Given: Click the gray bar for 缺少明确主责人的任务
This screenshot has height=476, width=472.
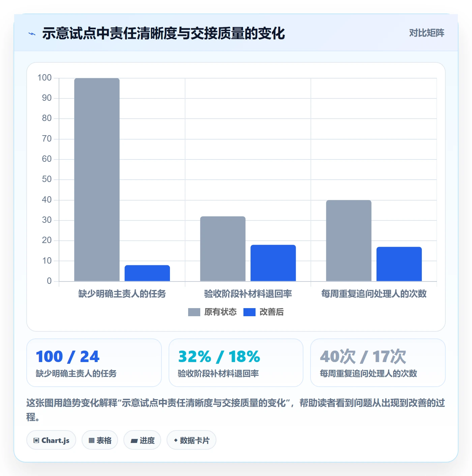Looking at the screenshot, I should point(97,180).
